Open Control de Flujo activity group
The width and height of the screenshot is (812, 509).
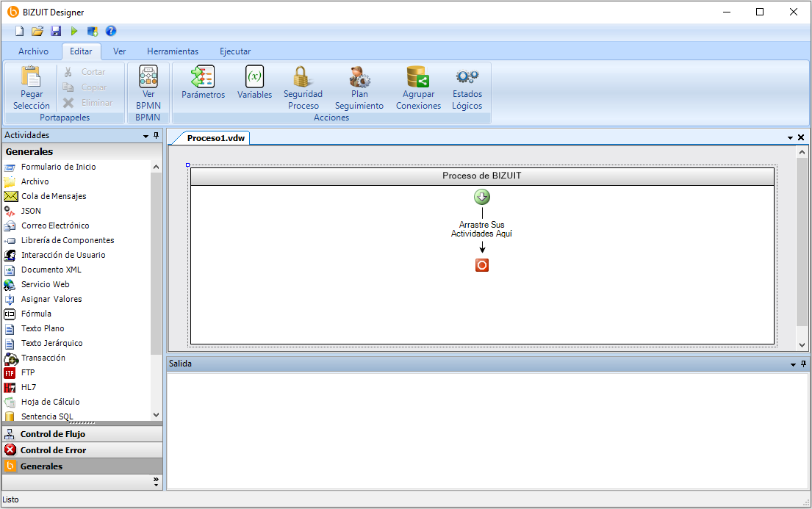(x=82, y=434)
